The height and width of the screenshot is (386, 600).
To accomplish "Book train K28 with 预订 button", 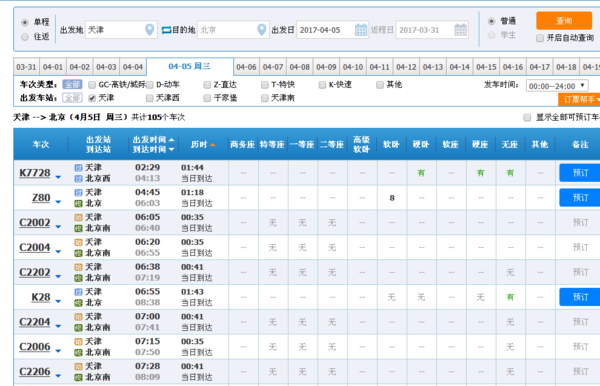I will tap(580, 297).
